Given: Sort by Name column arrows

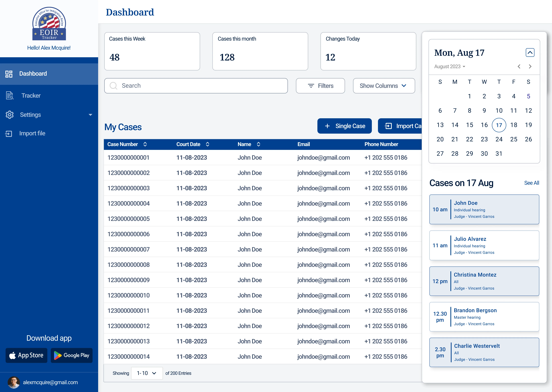Looking at the screenshot, I should pyautogui.click(x=258, y=144).
